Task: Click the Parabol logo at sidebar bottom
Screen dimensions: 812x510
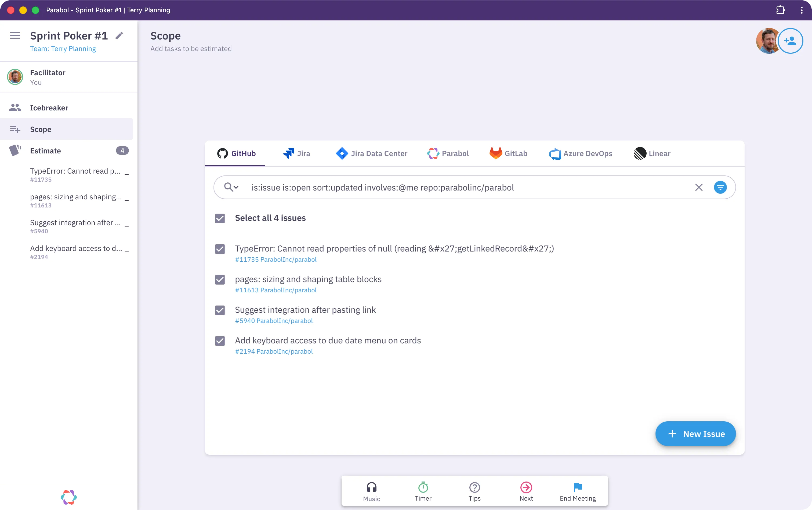Action: click(69, 497)
